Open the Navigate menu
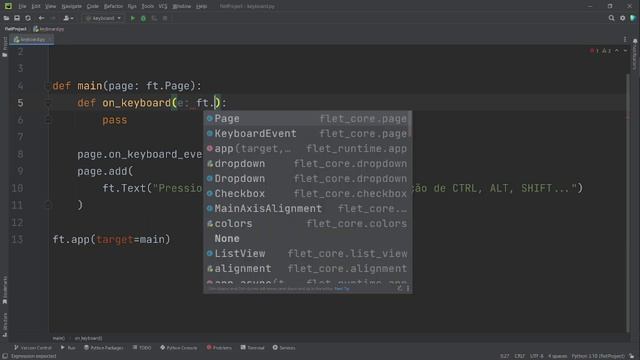The height and width of the screenshot is (360, 640). point(71,6)
